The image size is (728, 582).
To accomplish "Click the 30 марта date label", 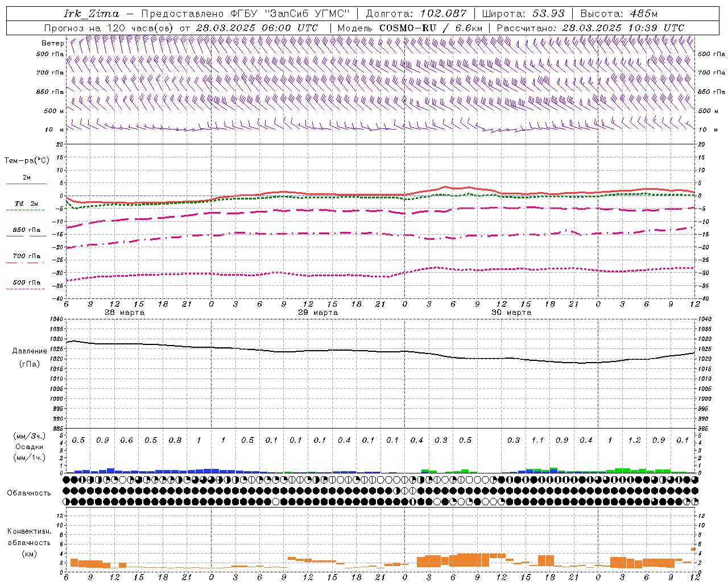I will click(511, 313).
